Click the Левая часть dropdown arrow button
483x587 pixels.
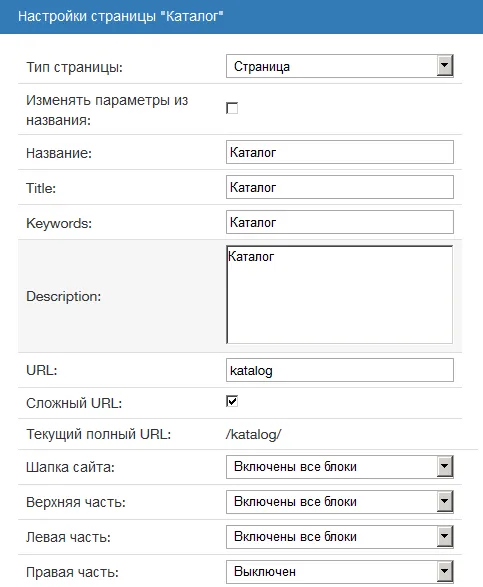pos(445,536)
